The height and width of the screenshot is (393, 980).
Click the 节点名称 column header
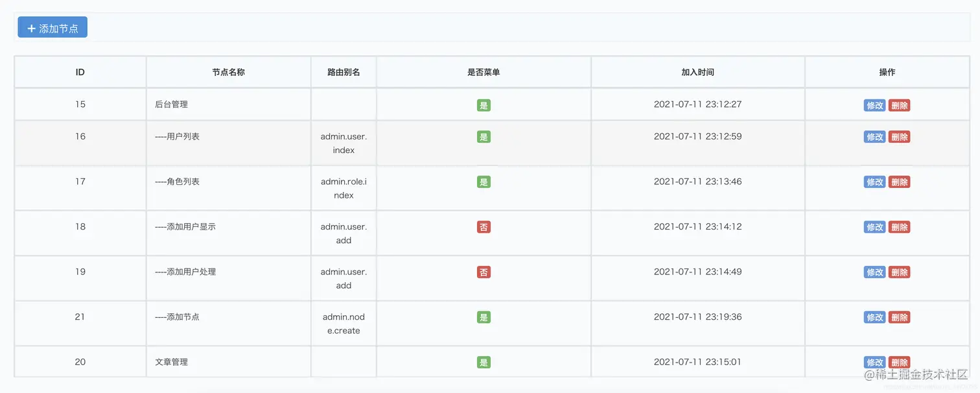coord(228,72)
